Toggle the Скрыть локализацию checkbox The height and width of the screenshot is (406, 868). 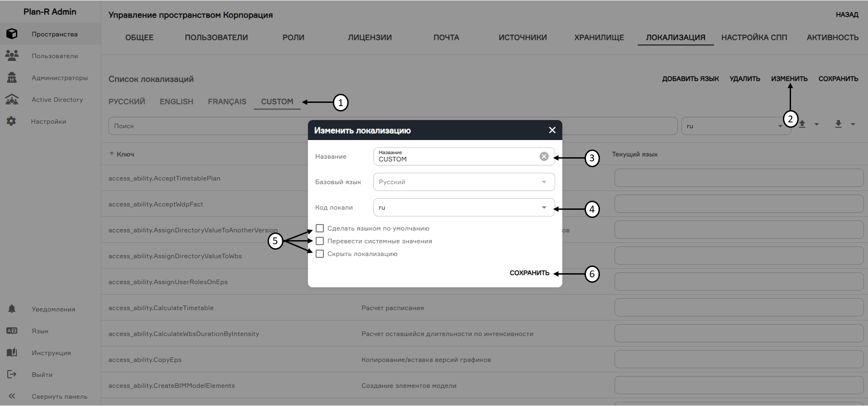click(320, 254)
